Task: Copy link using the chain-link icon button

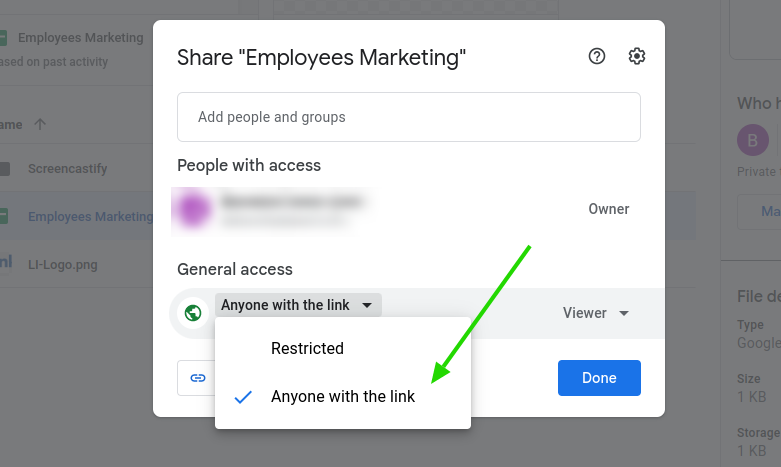Action: pos(198,378)
